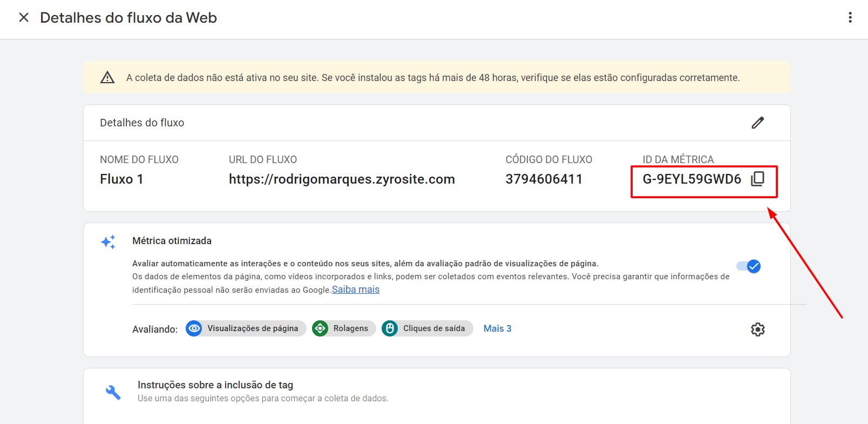Click the sparkle Métrica otimizada icon

click(109, 241)
